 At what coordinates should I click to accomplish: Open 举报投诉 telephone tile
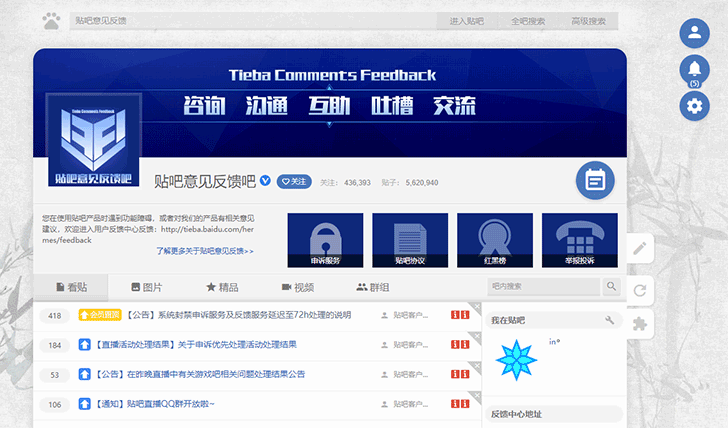point(579,240)
